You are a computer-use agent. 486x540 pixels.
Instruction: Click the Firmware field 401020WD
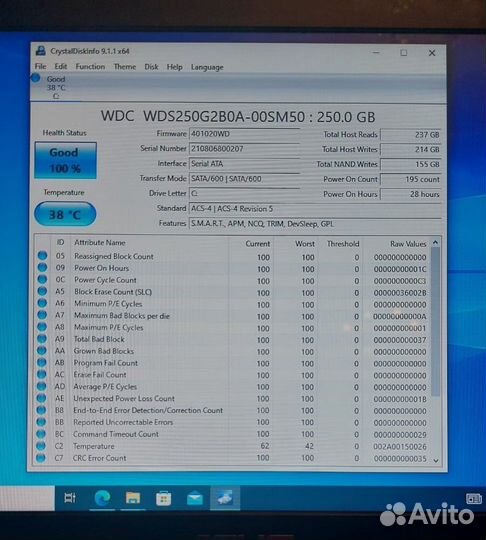point(244,134)
